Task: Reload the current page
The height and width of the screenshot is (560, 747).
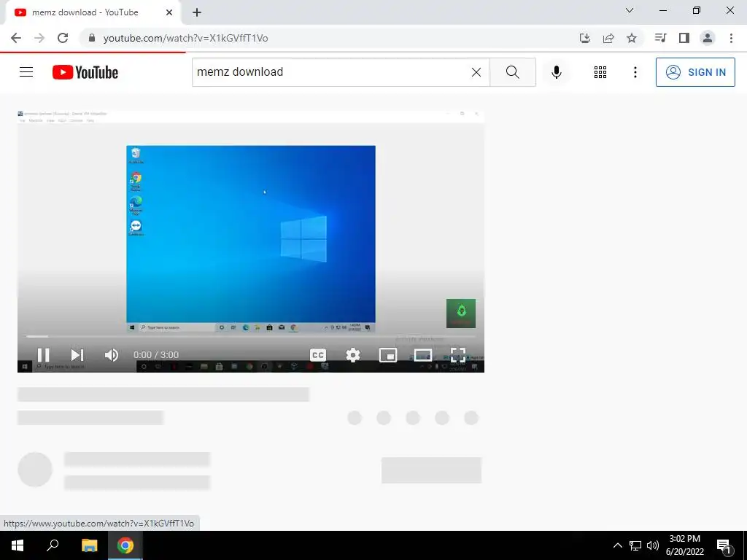Action: [63, 38]
